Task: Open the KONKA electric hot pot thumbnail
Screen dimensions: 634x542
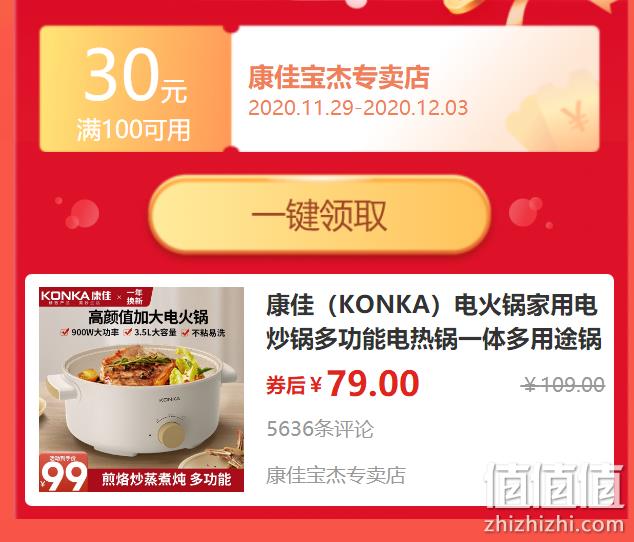Action: point(141,389)
